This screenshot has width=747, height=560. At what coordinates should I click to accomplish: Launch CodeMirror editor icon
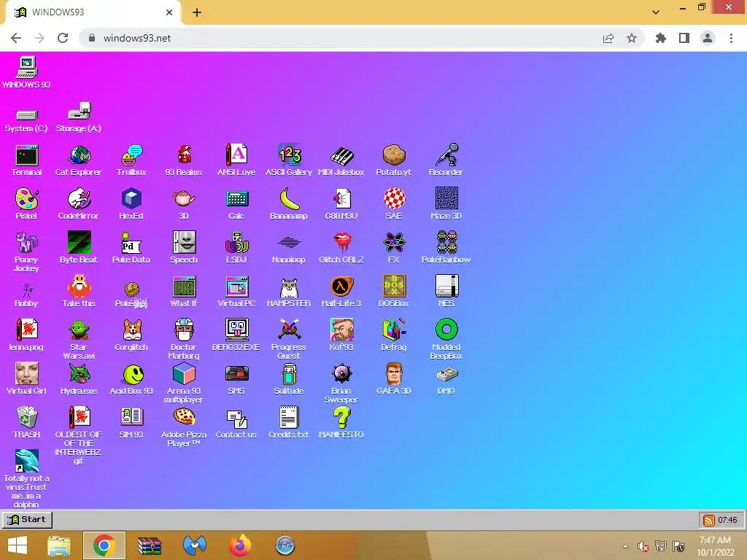79,204
